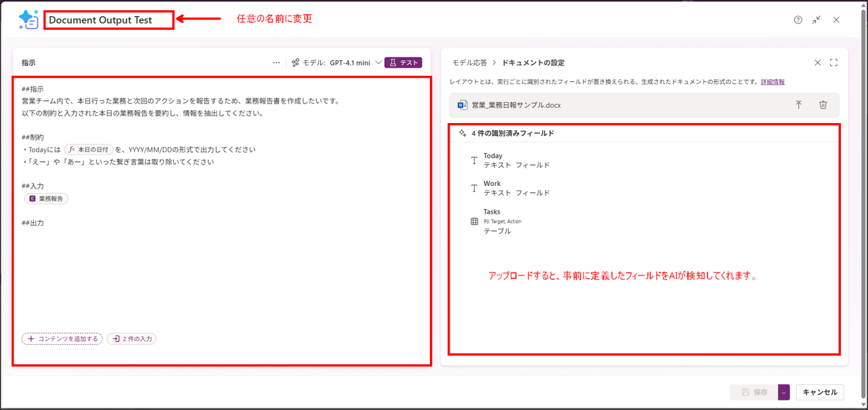Open the instructions panel ellipsis menu
The image size is (868, 410).
coord(276,63)
